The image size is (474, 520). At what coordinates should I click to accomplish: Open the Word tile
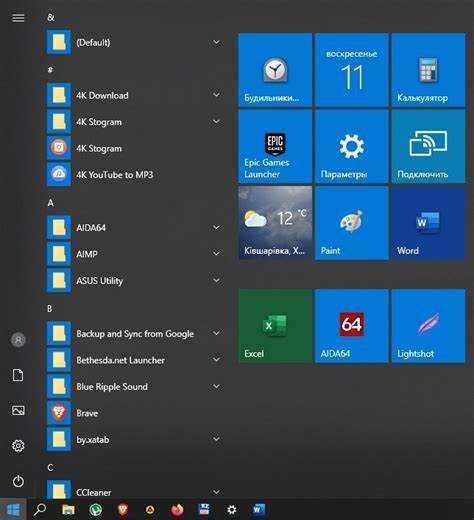(x=428, y=223)
